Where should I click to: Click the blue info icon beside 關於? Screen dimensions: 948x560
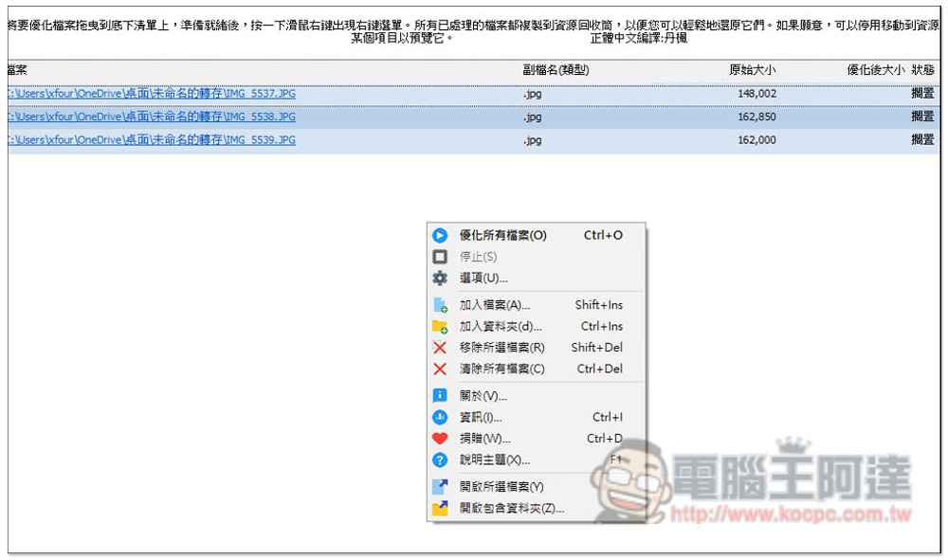coord(440,396)
